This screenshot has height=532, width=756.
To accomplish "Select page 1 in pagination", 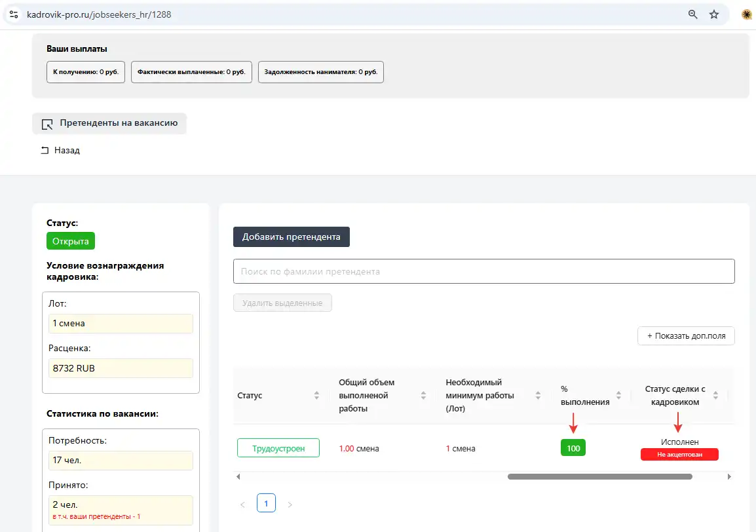I will click(x=266, y=503).
